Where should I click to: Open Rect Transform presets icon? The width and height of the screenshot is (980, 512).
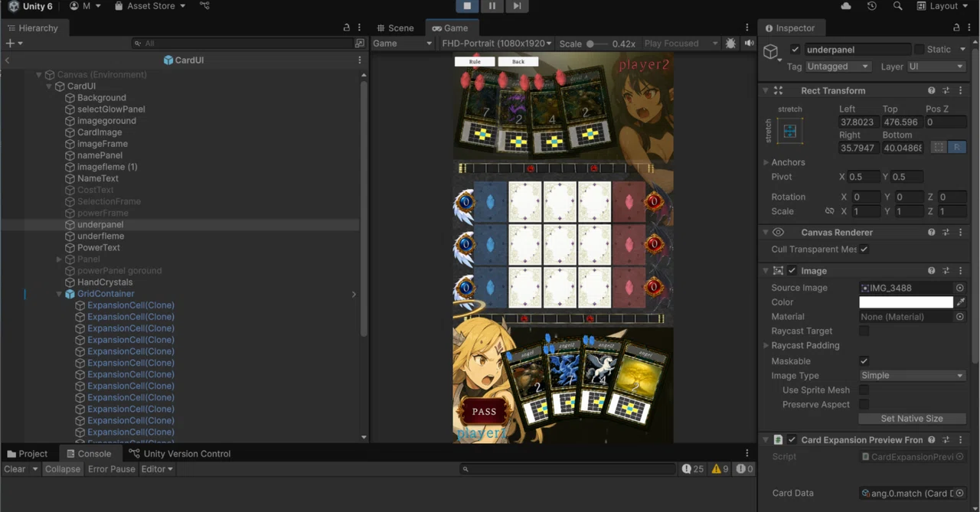947,90
